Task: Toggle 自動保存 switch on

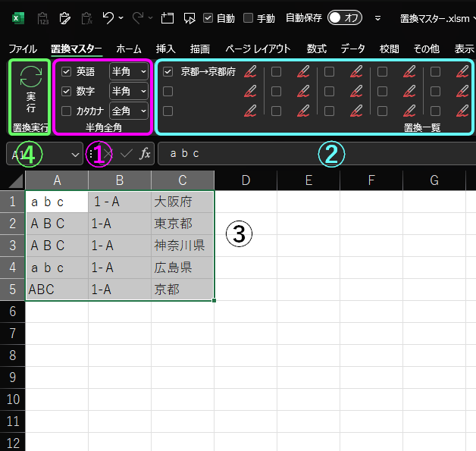Action: 345,17
